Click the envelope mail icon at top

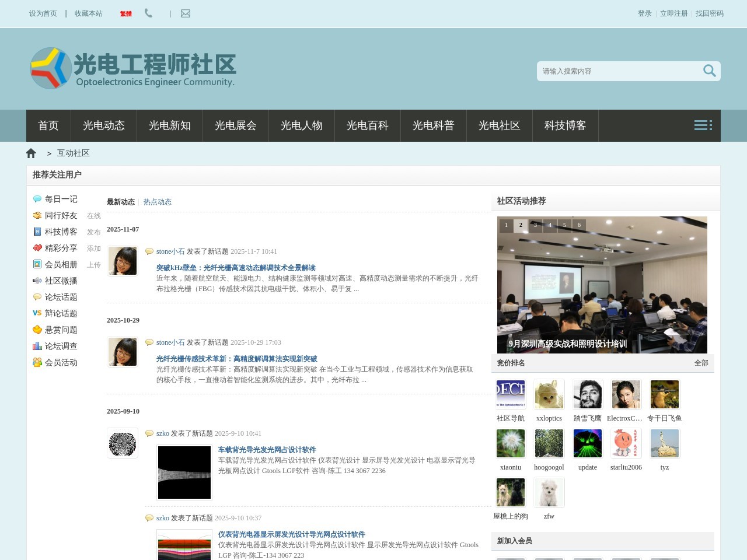[185, 13]
